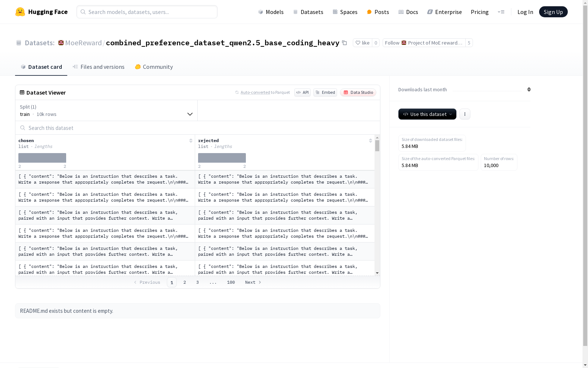Go to page 2 of the dataset

184,282
